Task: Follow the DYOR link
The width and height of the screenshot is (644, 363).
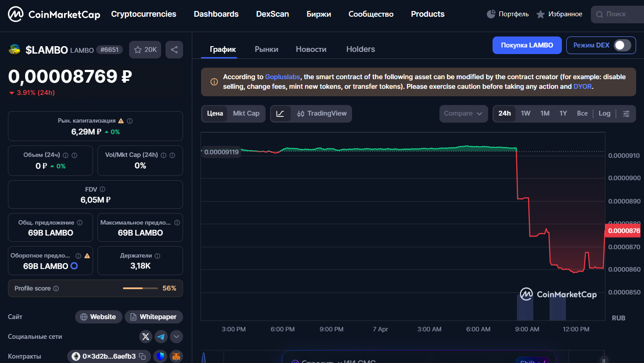Action: (x=583, y=87)
